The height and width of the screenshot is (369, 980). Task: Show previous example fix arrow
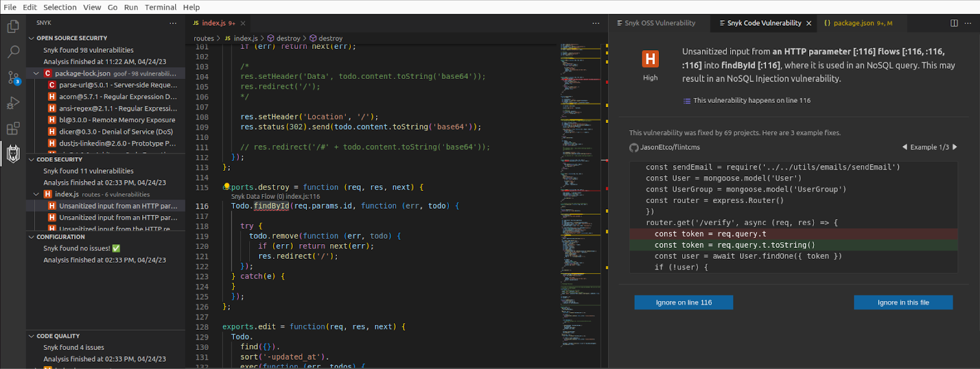[905, 147]
